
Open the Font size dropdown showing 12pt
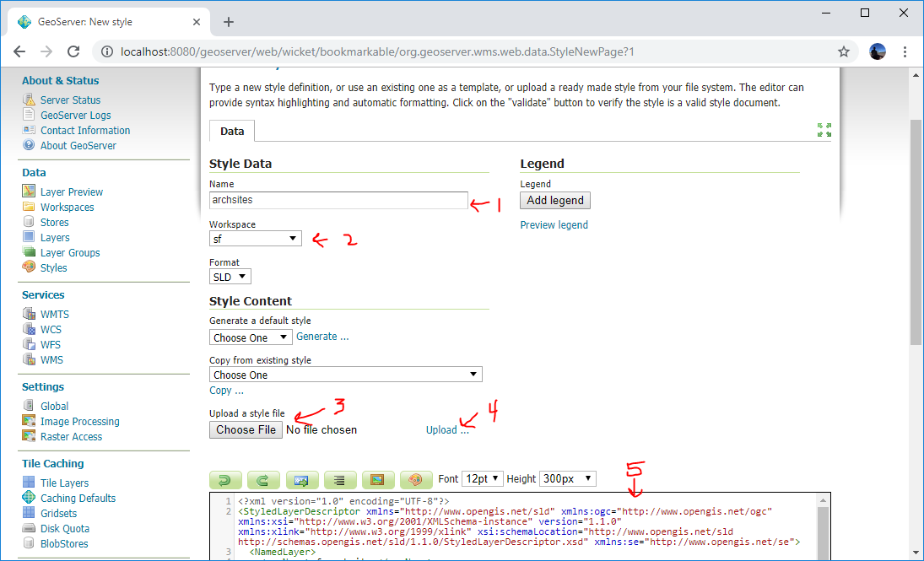click(483, 478)
